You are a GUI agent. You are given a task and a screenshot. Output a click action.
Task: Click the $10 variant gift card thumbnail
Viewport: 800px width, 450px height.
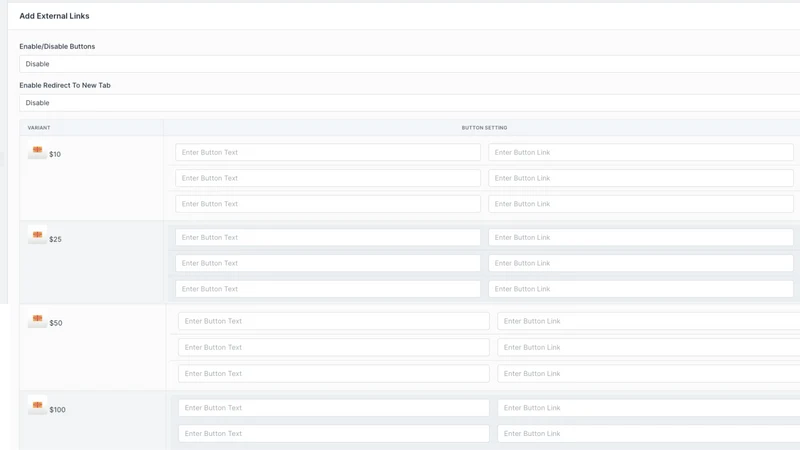click(37, 151)
